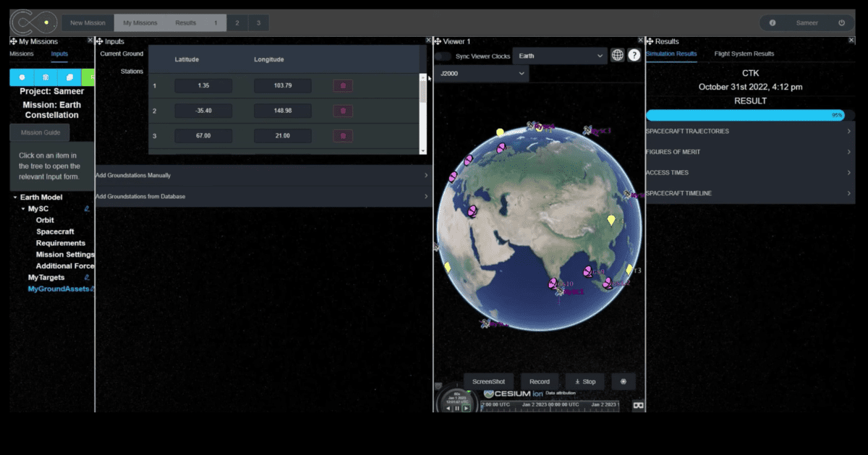Click the Mission Guide button
This screenshot has height=455, width=868.
click(41, 133)
